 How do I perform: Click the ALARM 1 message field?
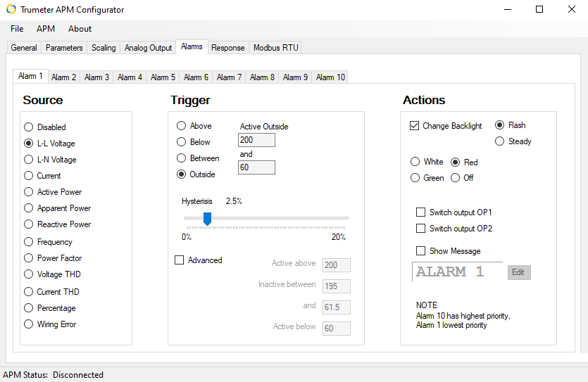458,272
